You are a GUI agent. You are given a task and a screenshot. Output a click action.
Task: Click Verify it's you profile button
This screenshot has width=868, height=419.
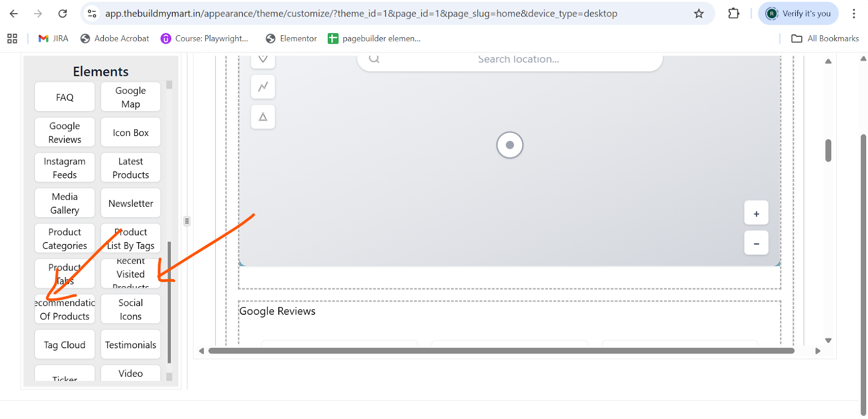pyautogui.click(x=799, y=14)
